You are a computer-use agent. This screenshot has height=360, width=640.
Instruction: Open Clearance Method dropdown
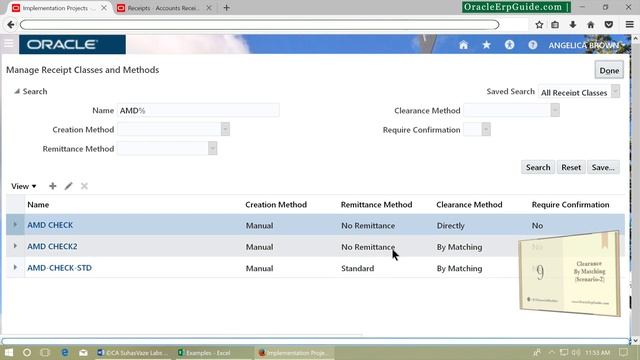click(555, 110)
